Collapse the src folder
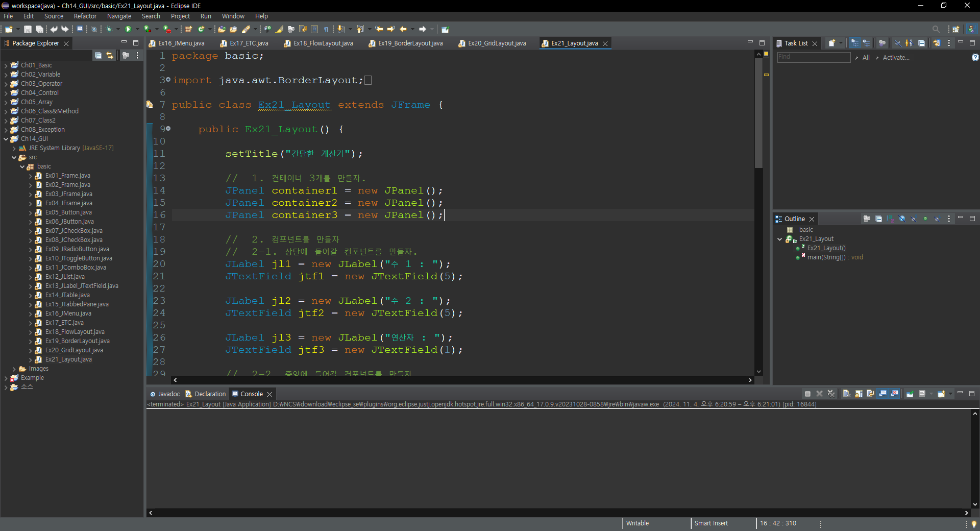 click(x=14, y=157)
